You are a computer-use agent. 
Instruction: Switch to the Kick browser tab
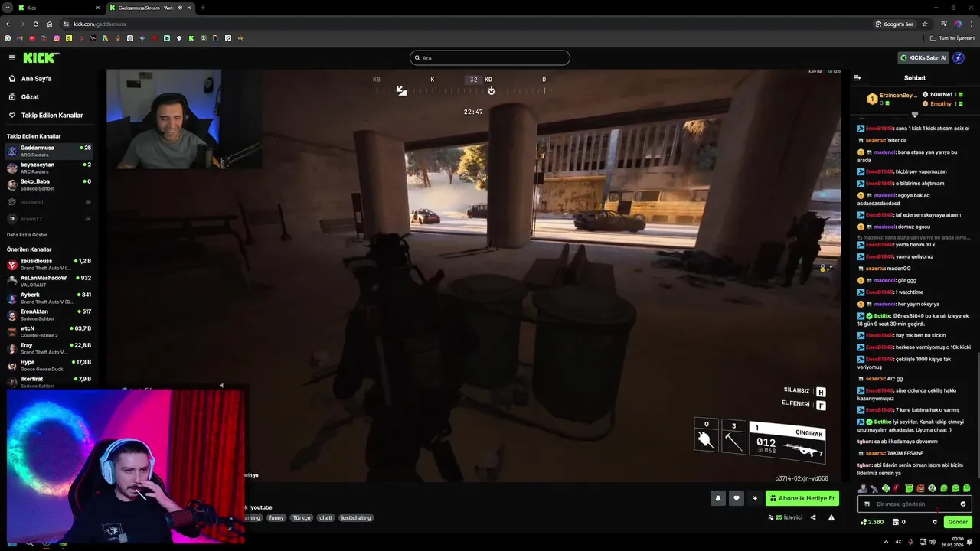[x=58, y=8]
